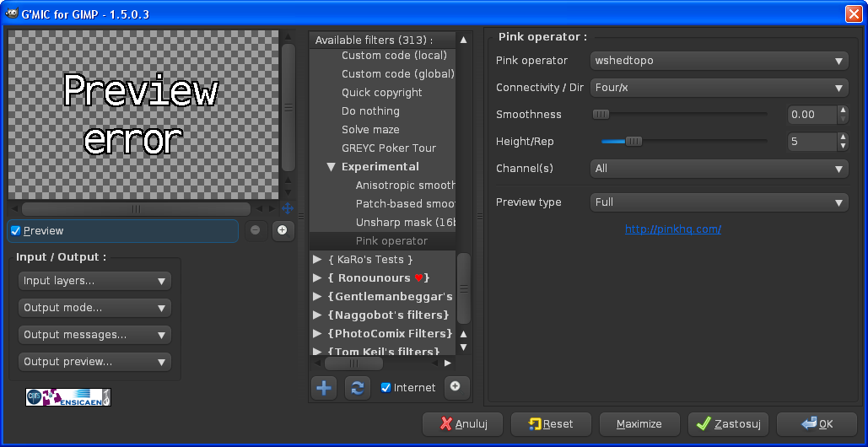Increase Height/Rep with the up stepper arrow
868x447 pixels.
[843, 137]
